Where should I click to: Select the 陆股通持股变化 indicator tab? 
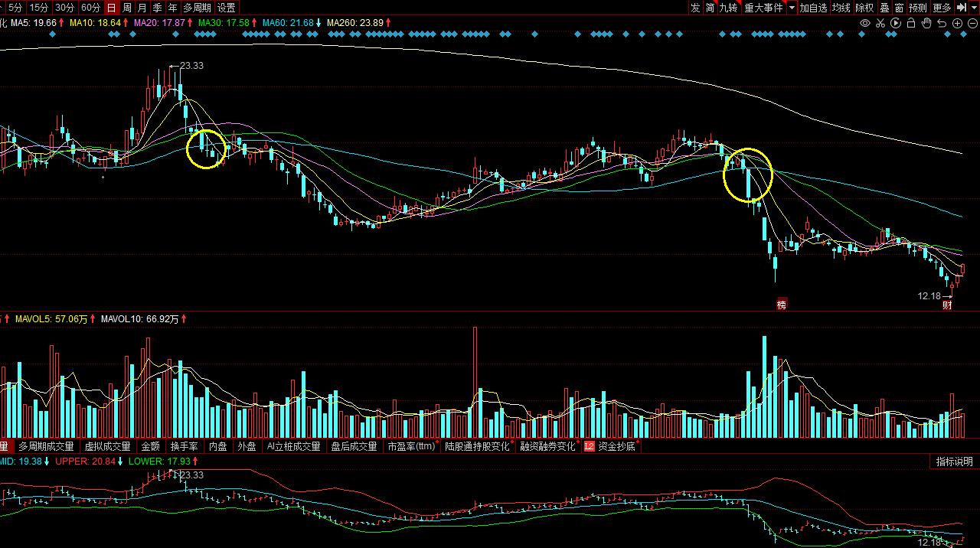click(478, 446)
